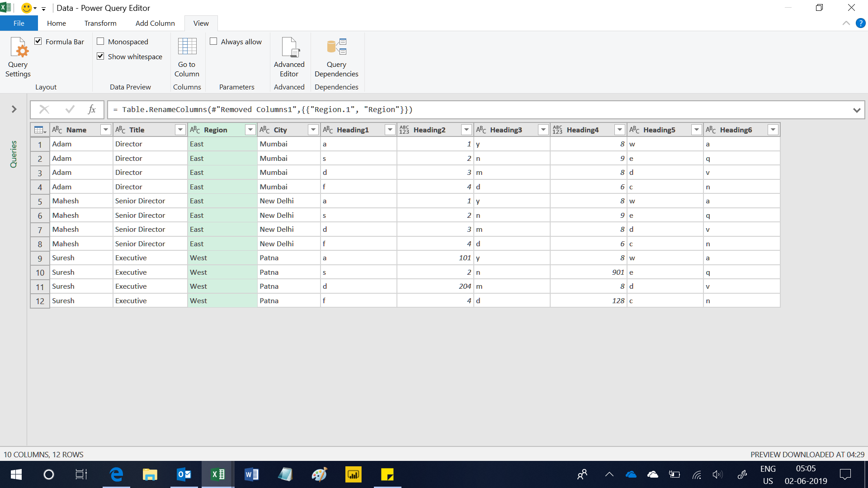The height and width of the screenshot is (488, 868).
Task: Select the New Delhi cell in row 5
Action: [288, 201]
